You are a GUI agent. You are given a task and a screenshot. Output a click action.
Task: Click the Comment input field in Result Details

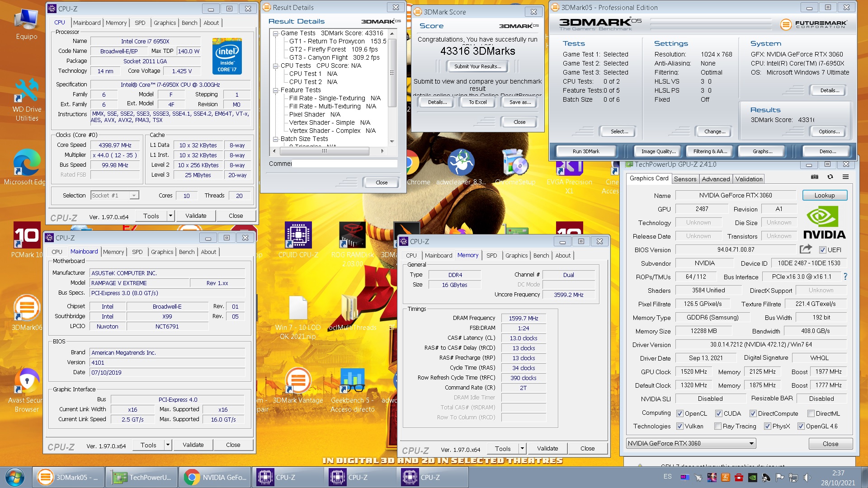tap(344, 164)
